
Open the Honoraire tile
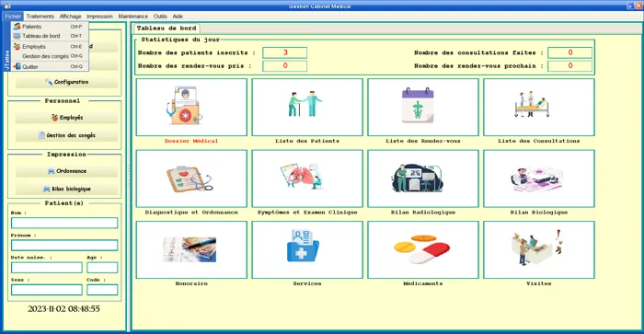pos(191,249)
